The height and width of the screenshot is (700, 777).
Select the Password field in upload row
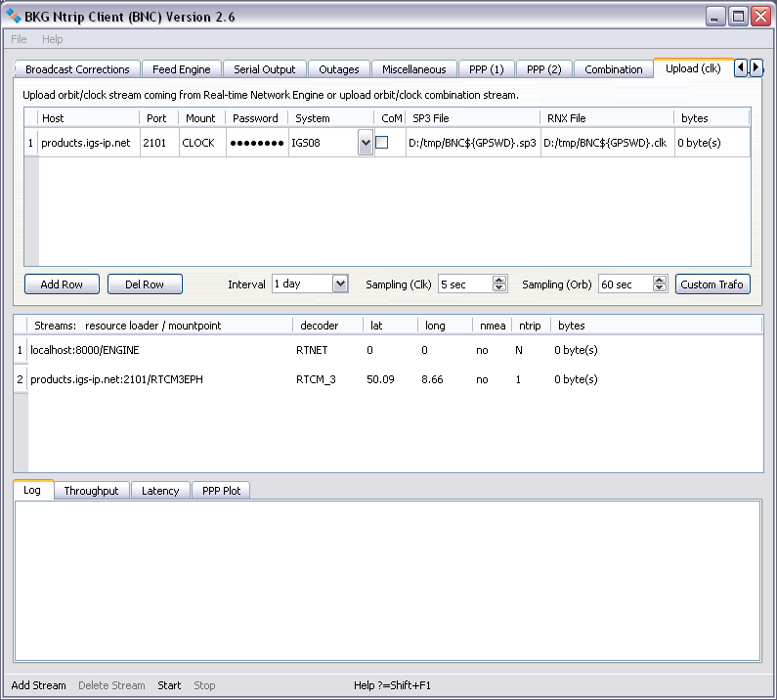tap(256, 143)
